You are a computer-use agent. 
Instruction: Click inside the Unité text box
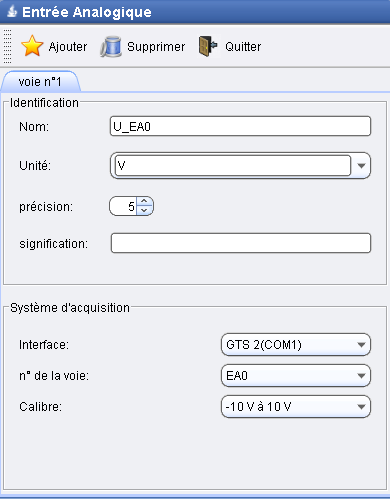coord(233,166)
